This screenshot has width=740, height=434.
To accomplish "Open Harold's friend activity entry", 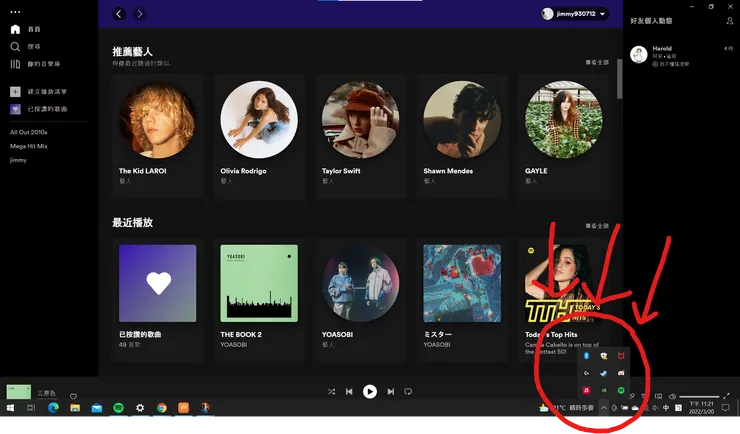I will 681,56.
